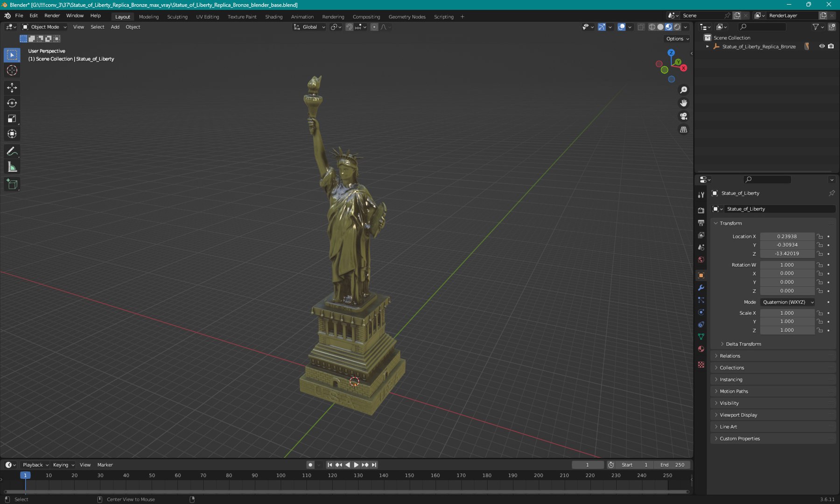The width and height of the screenshot is (840, 504).
Task: Toggle X-ray display mode
Action: click(641, 27)
